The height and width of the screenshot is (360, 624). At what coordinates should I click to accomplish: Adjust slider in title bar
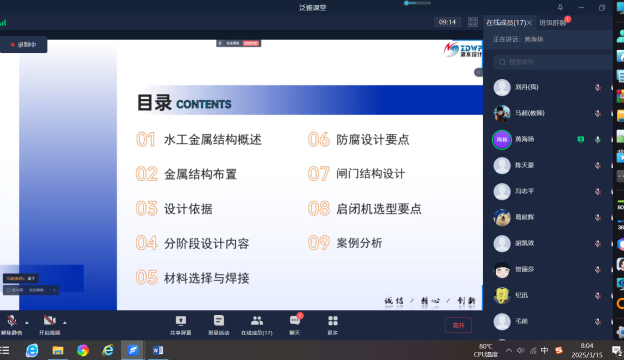point(417,3)
